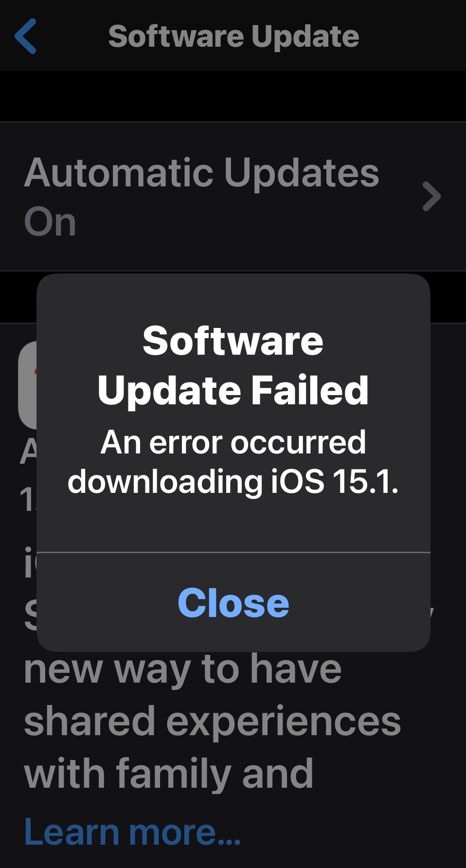
Task: Tap the empty alert area under the error message
Action: (x=233, y=525)
